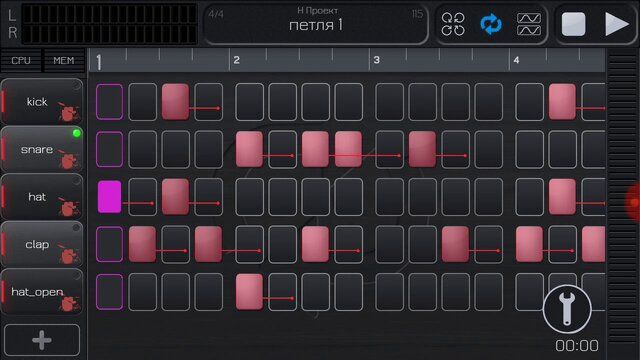Click the kick track drum icon
Viewport: 640px width, 360px height.
69,111
